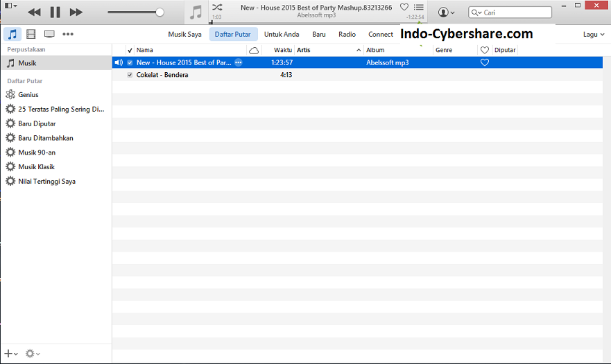The height and width of the screenshot is (364, 611).
Task: Click the add playlist plus button
Action: coord(11,354)
